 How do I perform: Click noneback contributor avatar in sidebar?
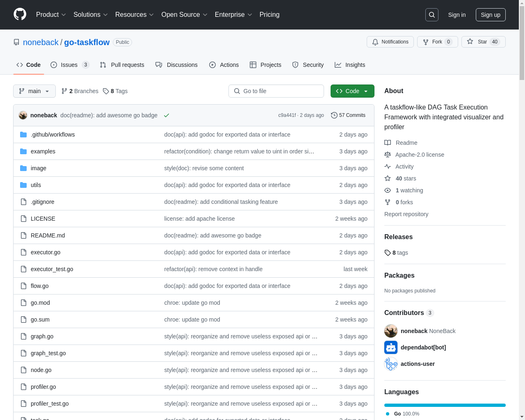pyautogui.click(x=391, y=331)
